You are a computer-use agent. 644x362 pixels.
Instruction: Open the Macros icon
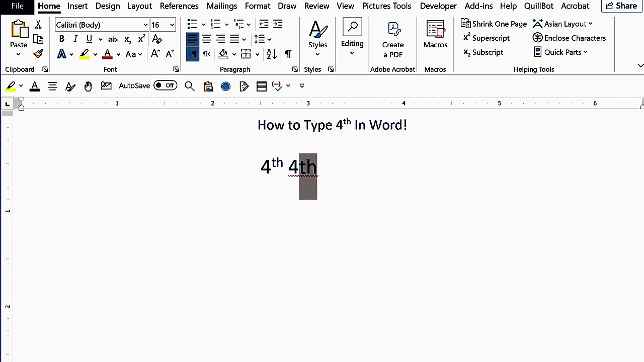435,29
